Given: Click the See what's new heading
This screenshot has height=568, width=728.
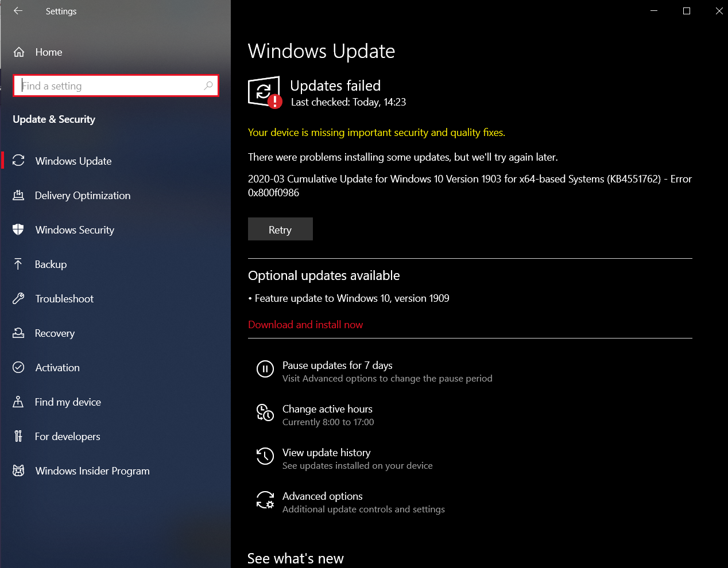Looking at the screenshot, I should coord(296,558).
